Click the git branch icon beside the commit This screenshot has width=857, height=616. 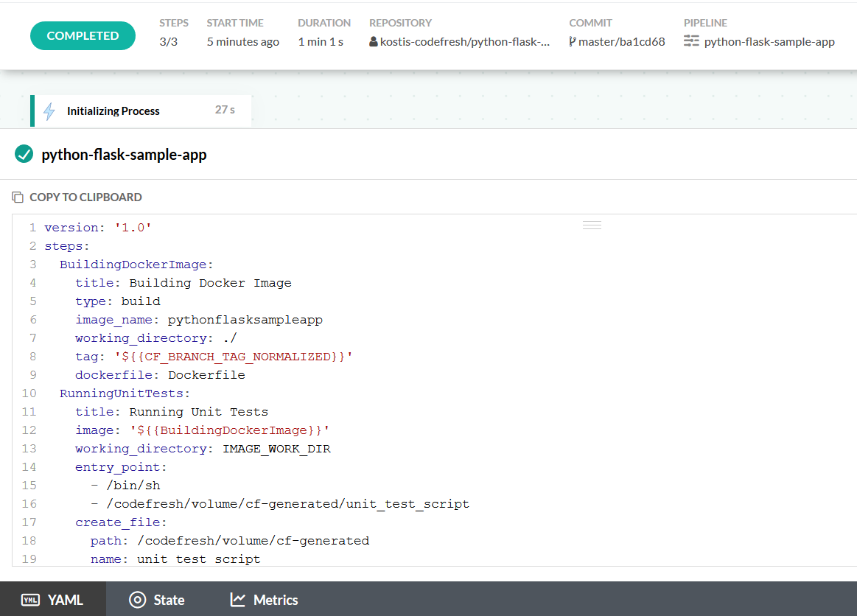[x=573, y=42]
